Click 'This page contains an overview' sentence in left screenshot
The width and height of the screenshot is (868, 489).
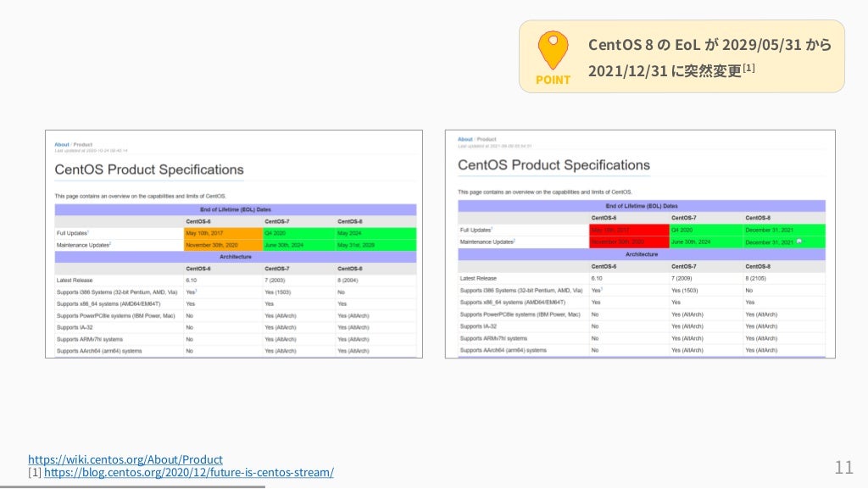(x=140, y=196)
